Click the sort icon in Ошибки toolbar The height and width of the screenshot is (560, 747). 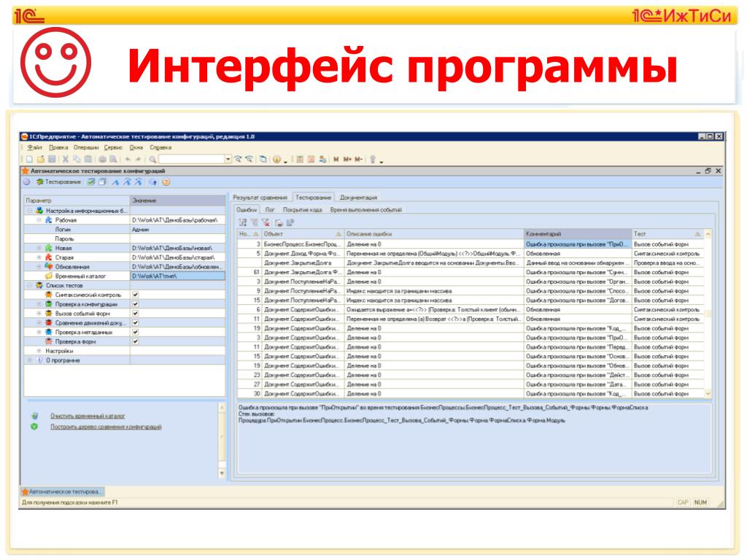point(243,222)
